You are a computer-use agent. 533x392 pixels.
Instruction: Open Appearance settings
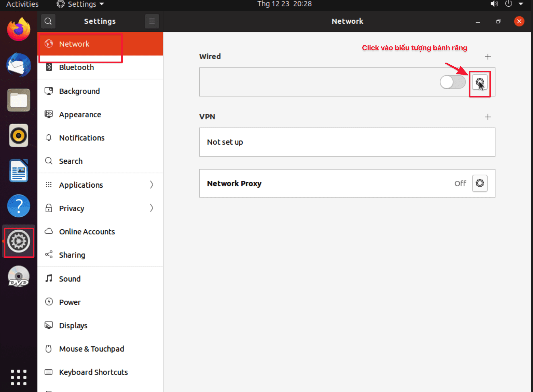80,114
